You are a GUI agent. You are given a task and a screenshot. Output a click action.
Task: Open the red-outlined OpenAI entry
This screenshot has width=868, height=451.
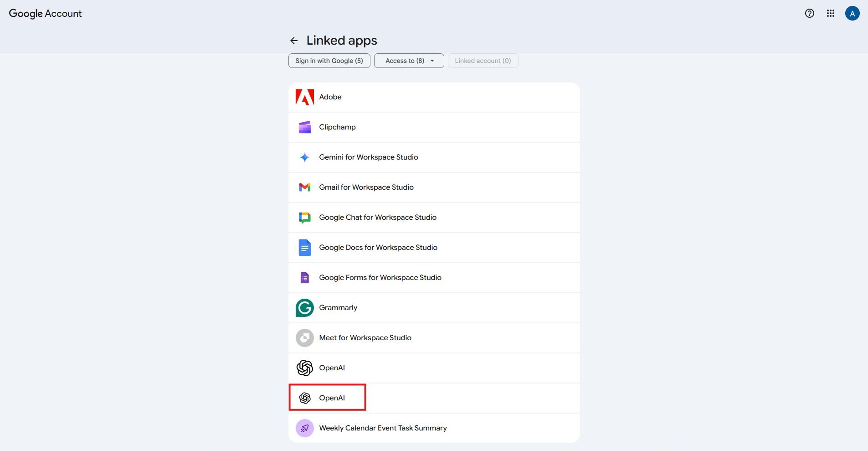click(434, 398)
